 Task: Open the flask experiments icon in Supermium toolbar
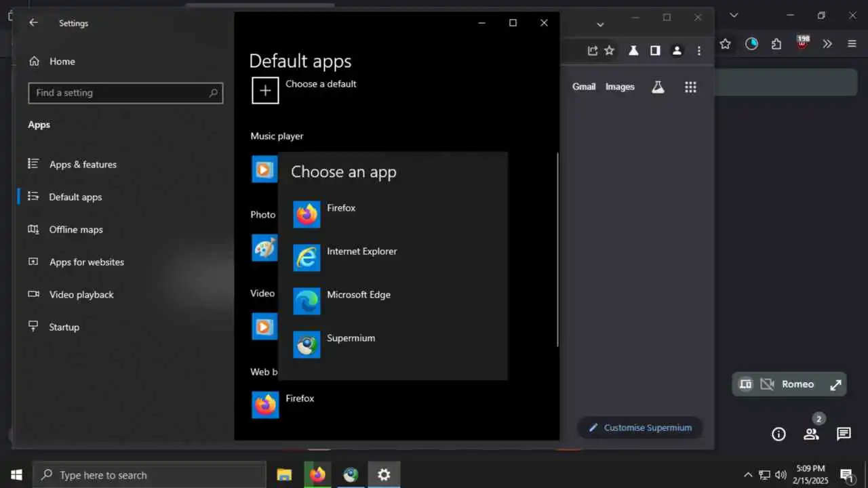point(633,50)
